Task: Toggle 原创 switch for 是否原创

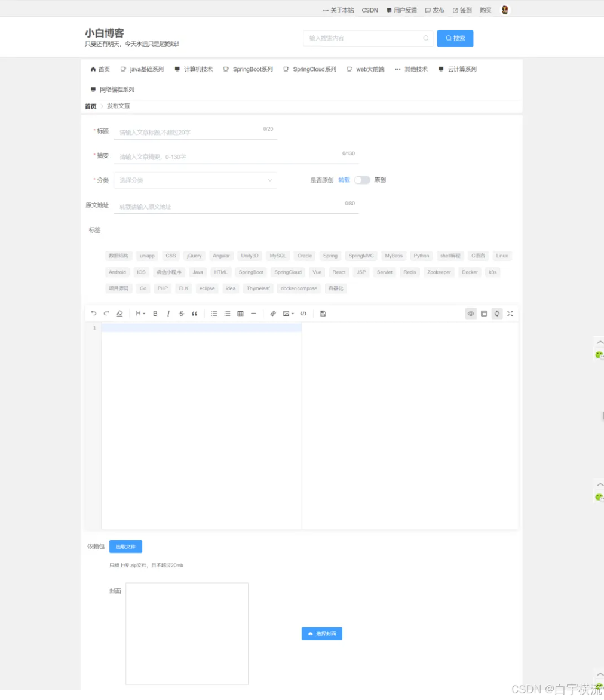Action: 363,179
